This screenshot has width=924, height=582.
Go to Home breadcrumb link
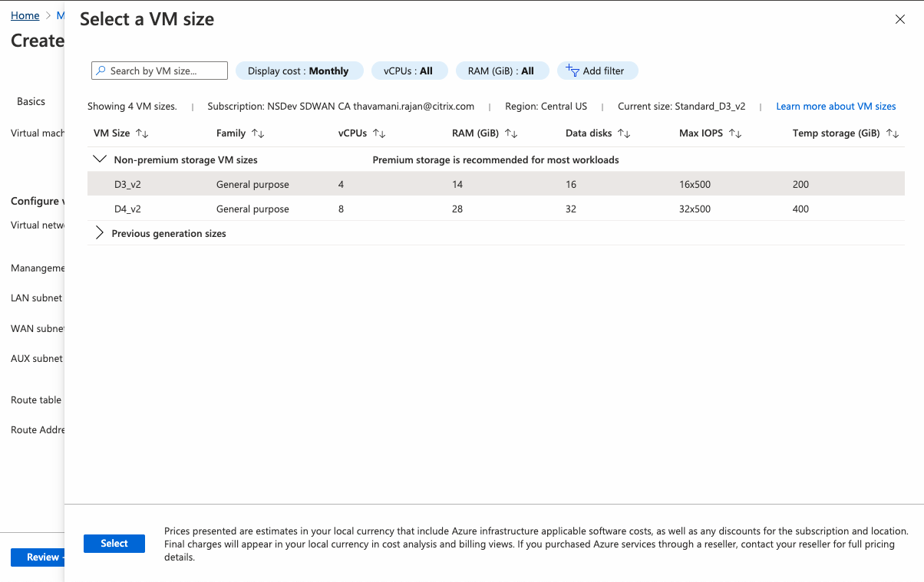point(25,15)
